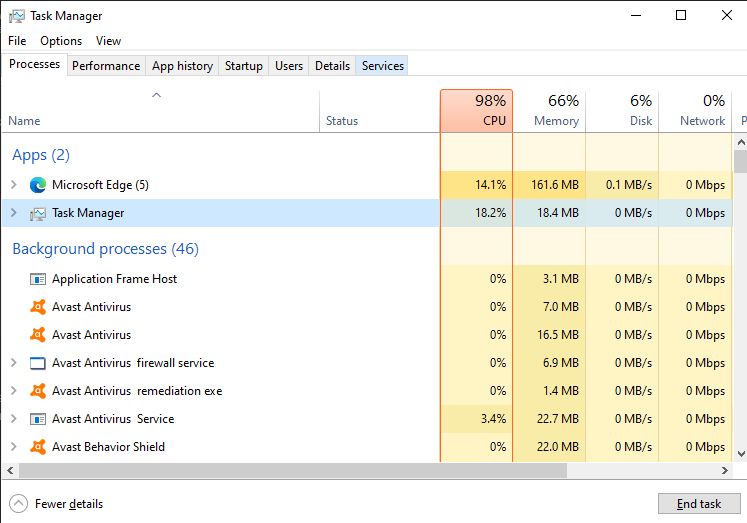Open the File menu
747x523 pixels.
pyautogui.click(x=17, y=41)
